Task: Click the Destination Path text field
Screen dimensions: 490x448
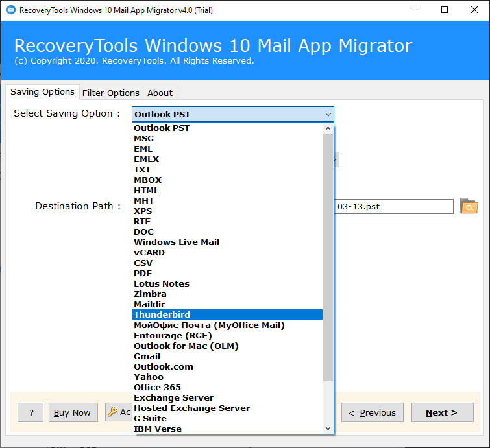Action: (394, 206)
